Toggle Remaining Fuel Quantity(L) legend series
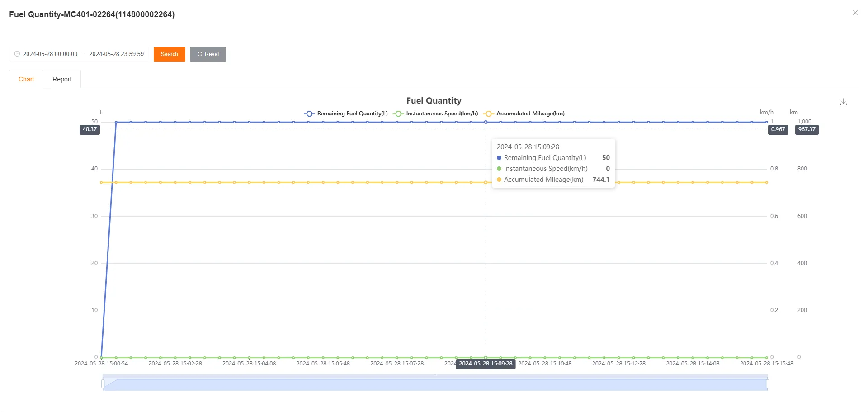 tap(346, 114)
